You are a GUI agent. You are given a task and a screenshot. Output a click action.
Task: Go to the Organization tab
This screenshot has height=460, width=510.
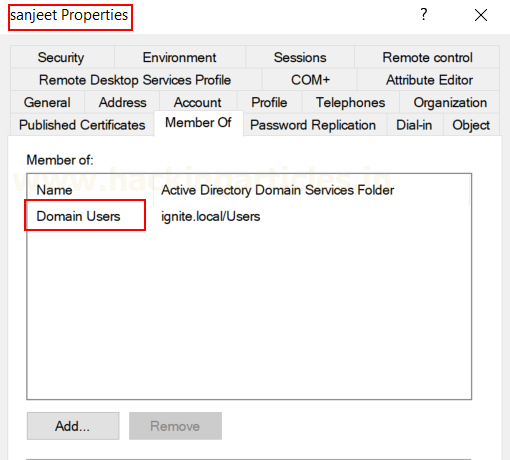450,102
